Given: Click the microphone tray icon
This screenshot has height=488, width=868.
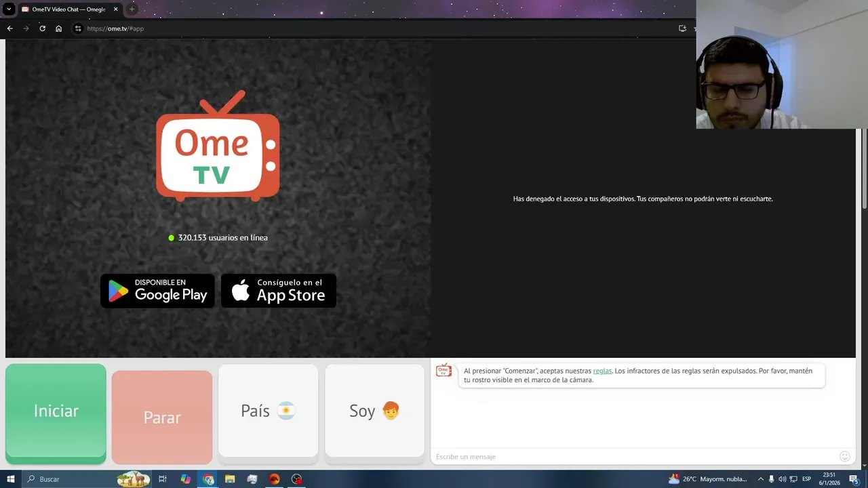Looking at the screenshot, I should pos(771,479).
